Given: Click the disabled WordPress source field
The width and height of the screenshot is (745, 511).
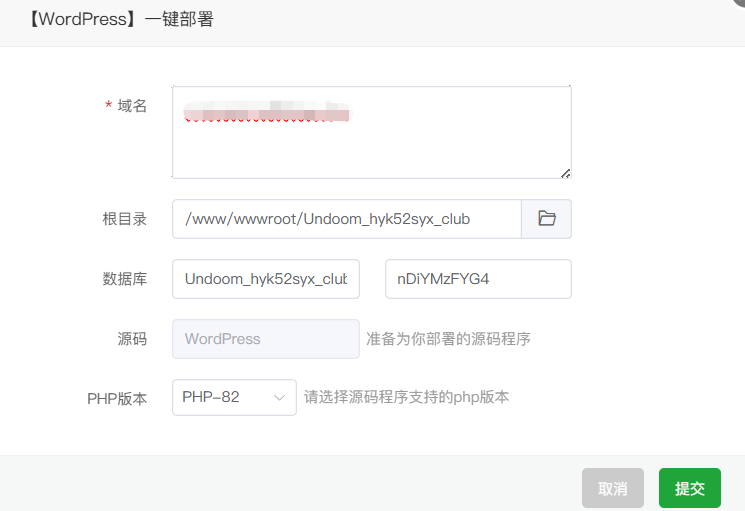Looking at the screenshot, I should tap(266, 339).
